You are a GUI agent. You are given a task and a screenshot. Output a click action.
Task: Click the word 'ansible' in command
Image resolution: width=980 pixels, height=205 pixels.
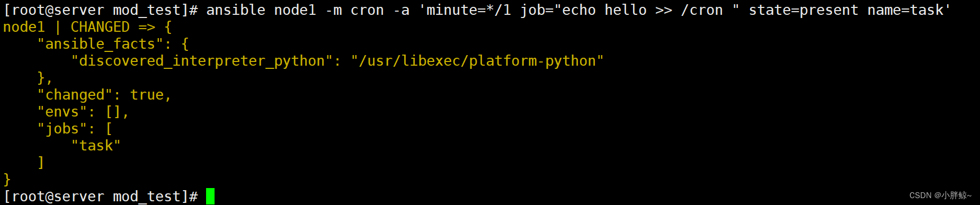coord(236,10)
